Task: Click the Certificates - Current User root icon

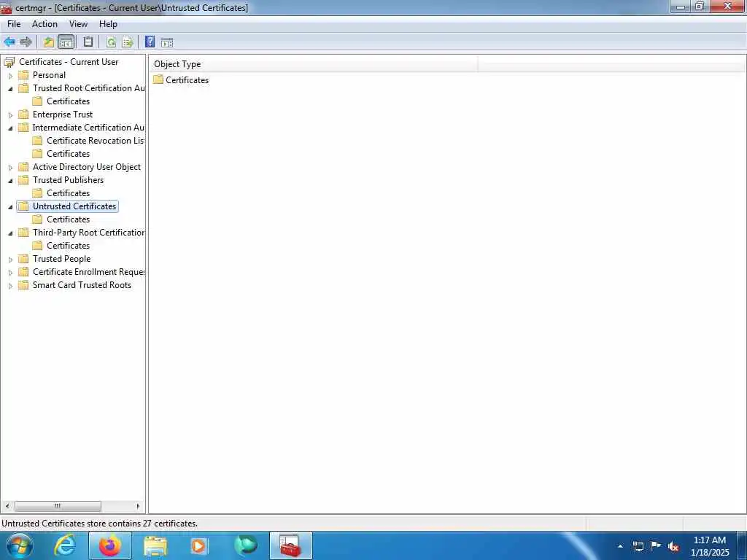Action: click(9, 62)
